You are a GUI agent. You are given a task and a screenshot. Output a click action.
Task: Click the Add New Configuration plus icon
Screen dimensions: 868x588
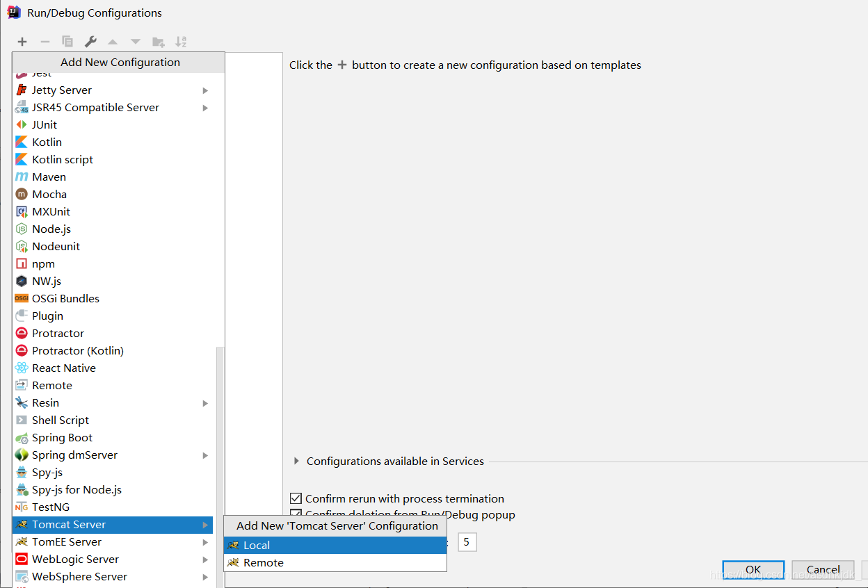22,42
